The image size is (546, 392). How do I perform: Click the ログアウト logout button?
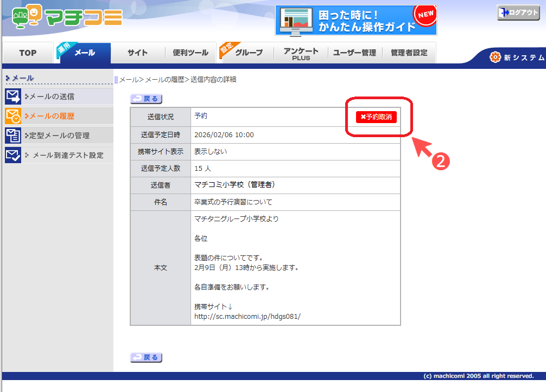coord(518,13)
